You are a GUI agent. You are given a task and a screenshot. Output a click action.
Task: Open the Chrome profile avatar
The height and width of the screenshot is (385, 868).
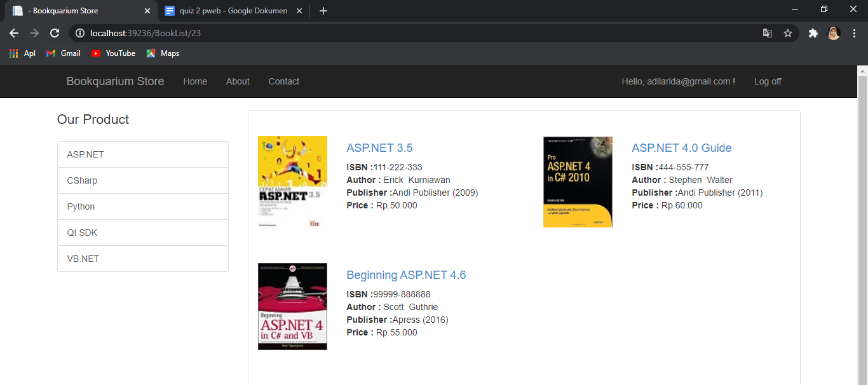click(x=834, y=33)
